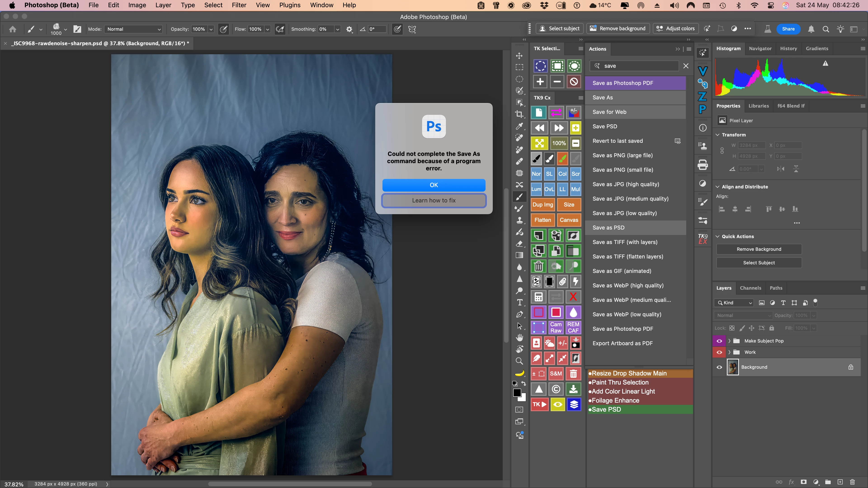Toggle visibility of Work group

(x=719, y=352)
